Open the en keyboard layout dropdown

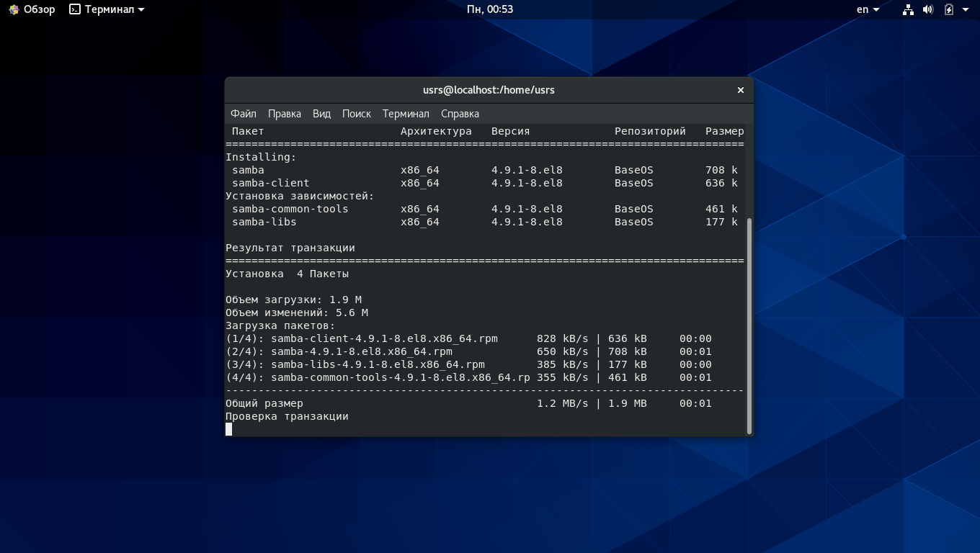(x=868, y=9)
